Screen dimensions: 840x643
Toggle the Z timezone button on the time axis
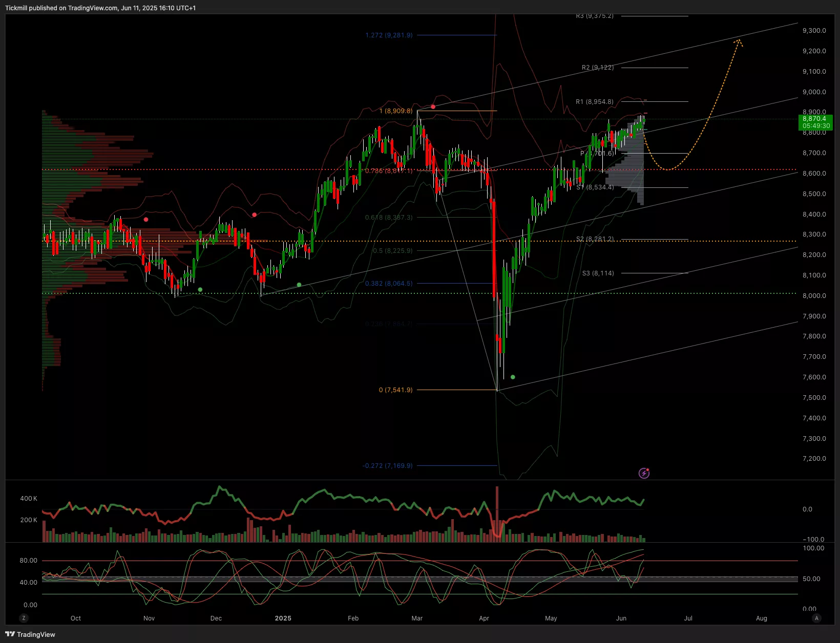tap(24, 618)
